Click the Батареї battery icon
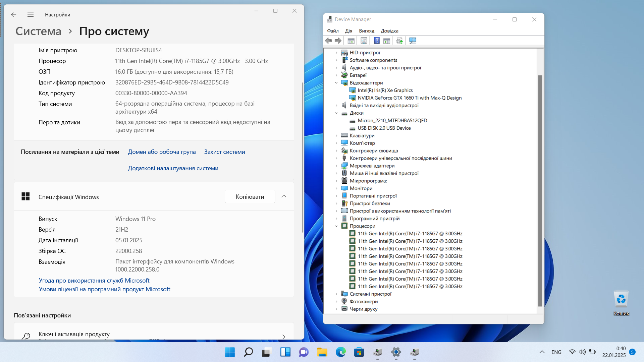Screen dimensions: 644x362 click(344, 75)
